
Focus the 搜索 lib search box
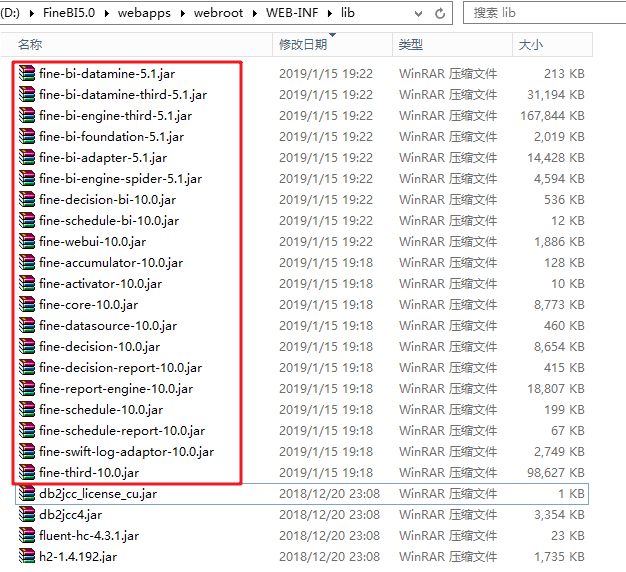click(545, 13)
